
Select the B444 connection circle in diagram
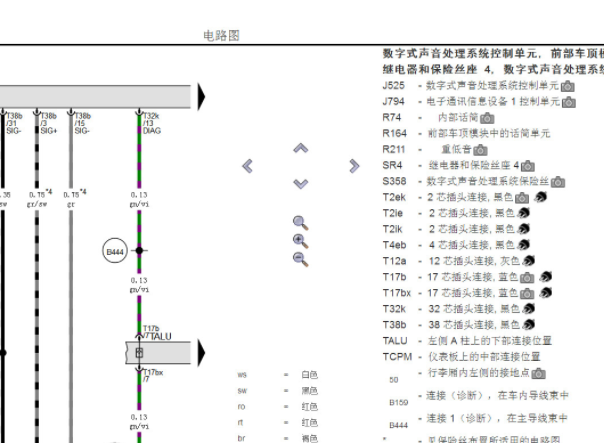pos(115,252)
